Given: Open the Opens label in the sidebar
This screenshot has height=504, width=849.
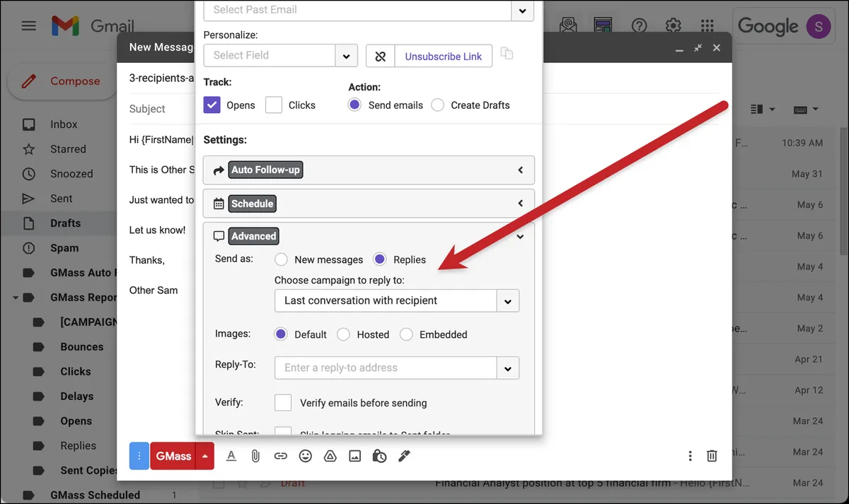Looking at the screenshot, I should 76,421.
